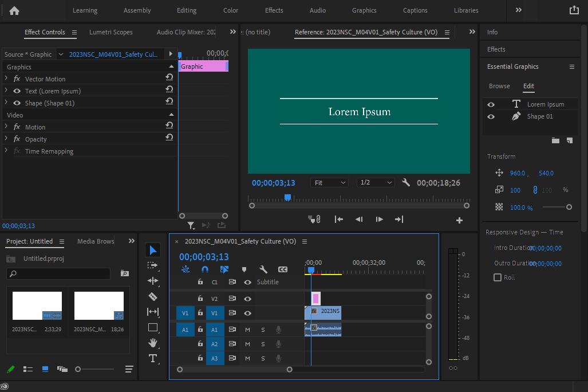Open the 1/2 playback resolution dropdown
Viewport: 588px width, 392px height.
(x=376, y=182)
